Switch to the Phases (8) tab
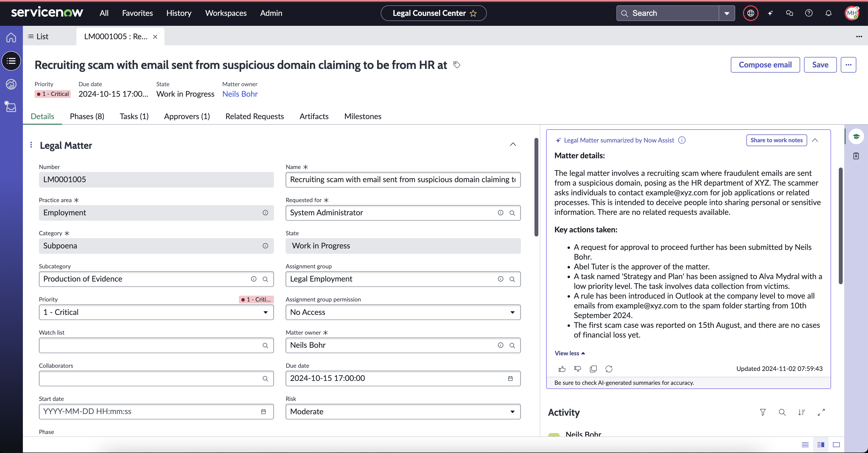The height and width of the screenshot is (453, 868). pyautogui.click(x=87, y=116)
